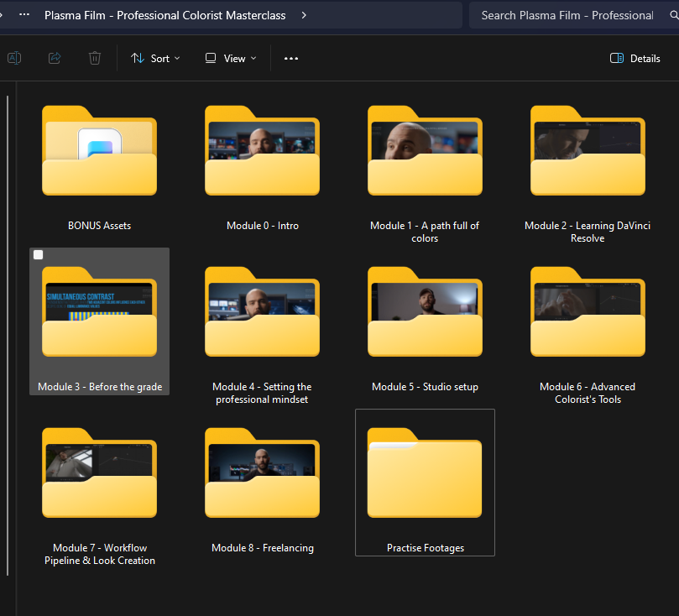Image resolution: width=679 pixels, height=616 pixels.
Task: Click the breadcrumb overflow ellipsis
Action: 24,15
